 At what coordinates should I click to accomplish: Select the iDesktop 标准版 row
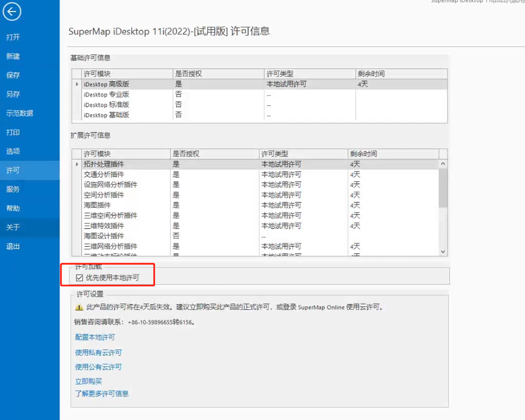point(260,105)
